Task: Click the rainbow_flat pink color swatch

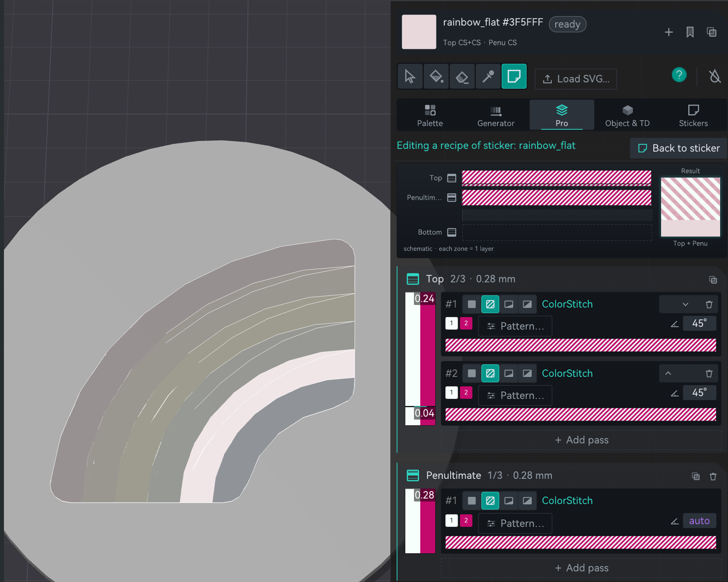Action: click(419, 32)
